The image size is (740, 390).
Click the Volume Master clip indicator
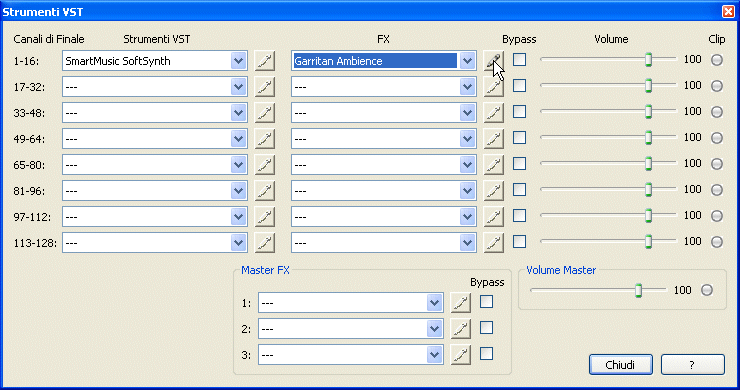[706, 290]
